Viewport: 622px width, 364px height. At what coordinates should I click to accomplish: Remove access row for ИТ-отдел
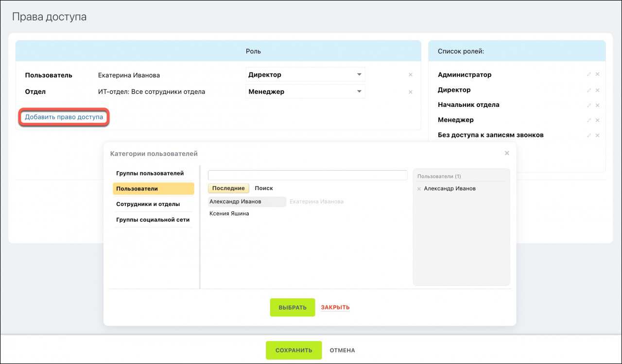tap(411, 92)
